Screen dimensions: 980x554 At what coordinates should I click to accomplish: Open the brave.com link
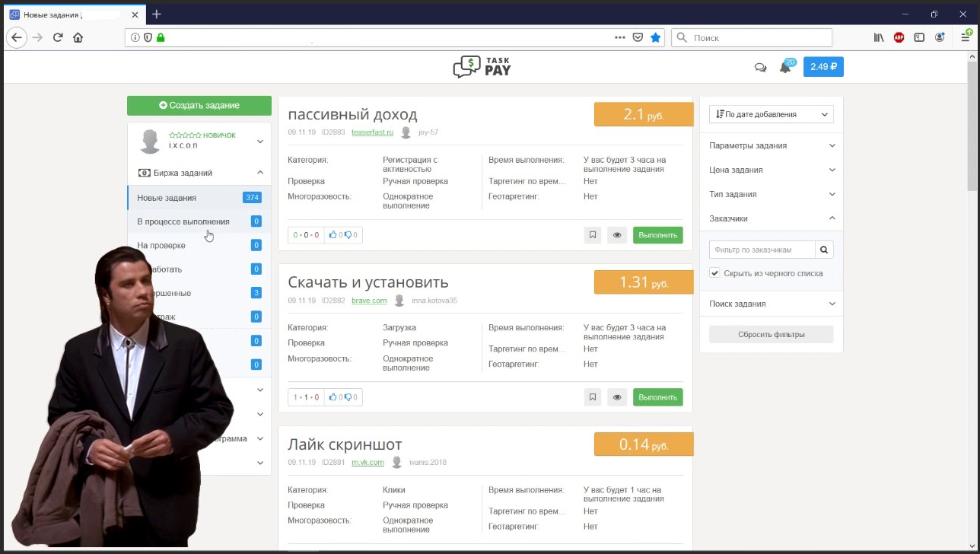(x=369, y=301)
